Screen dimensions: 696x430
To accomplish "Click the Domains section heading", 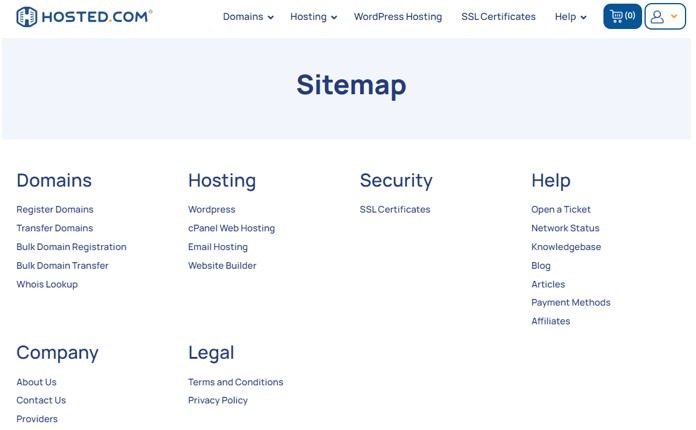I will [54, 181].
